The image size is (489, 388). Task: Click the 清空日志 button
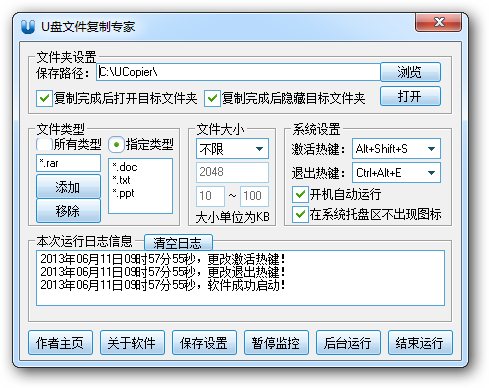coord(178,243)
